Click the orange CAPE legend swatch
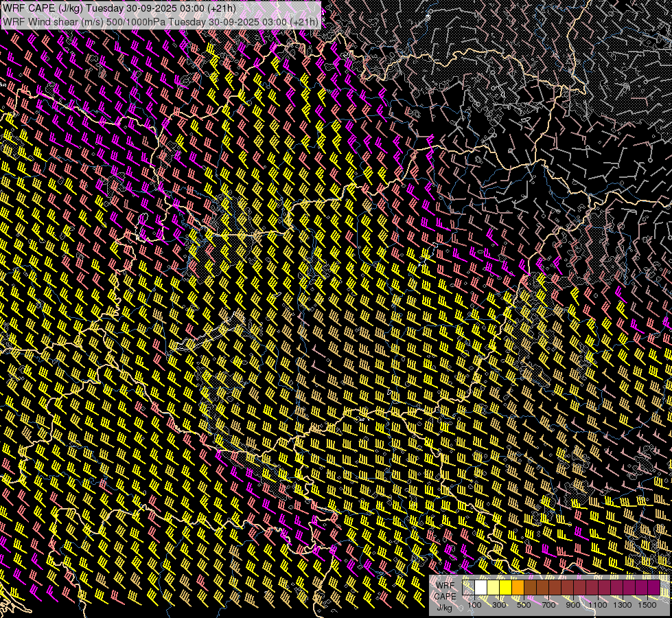The width and height of the screenshot is (672, 618). tap(518, 587)
